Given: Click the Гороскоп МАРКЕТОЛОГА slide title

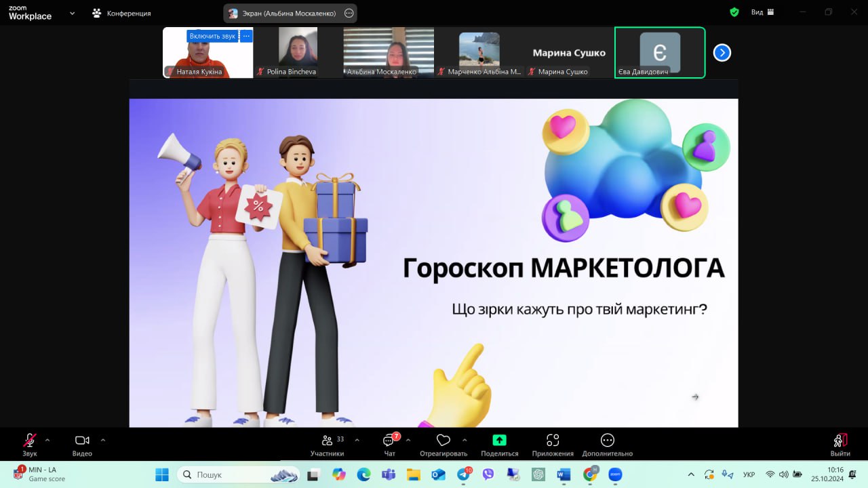Looking at the screenshot, I should tap(564, 268).
